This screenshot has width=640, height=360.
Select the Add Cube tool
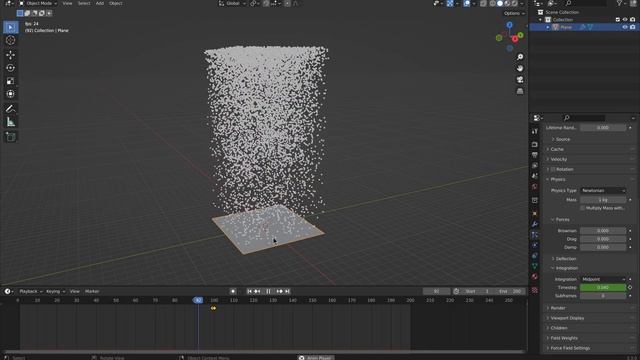tap(11, 137)
